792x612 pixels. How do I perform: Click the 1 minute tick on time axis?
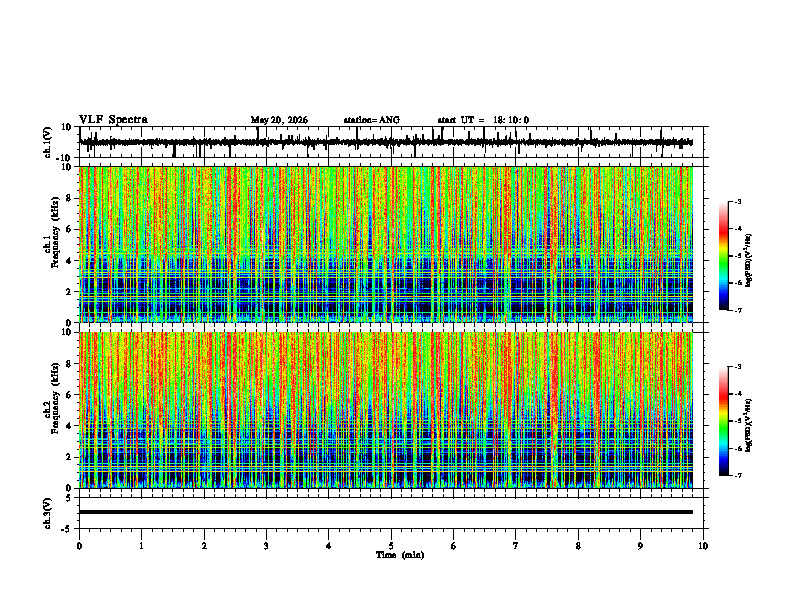pos(141,546)
